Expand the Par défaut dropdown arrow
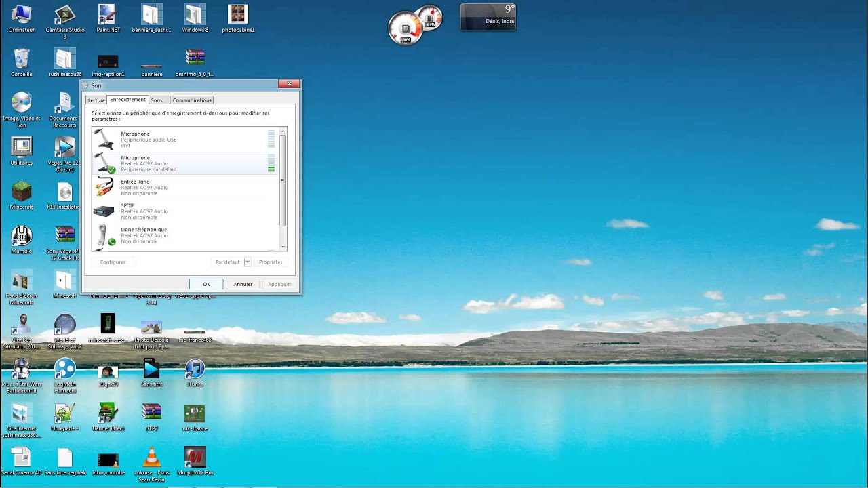 pos(248,262)
